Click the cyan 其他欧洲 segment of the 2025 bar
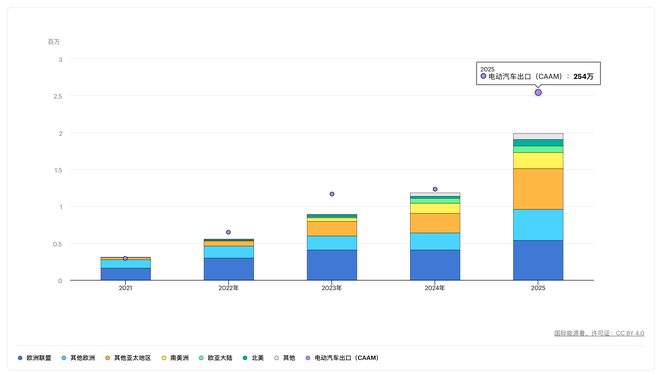660x373 pixels. (x=538, y=225)
